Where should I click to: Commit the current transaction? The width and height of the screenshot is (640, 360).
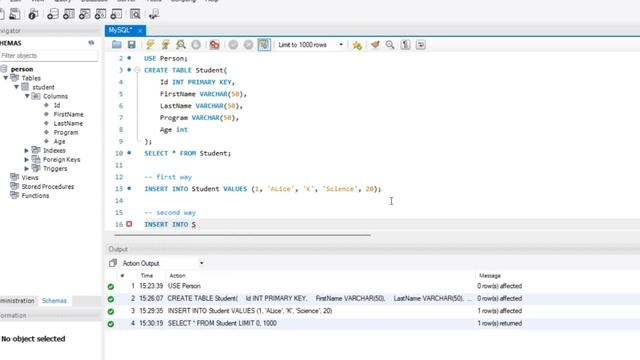(233, 44)
